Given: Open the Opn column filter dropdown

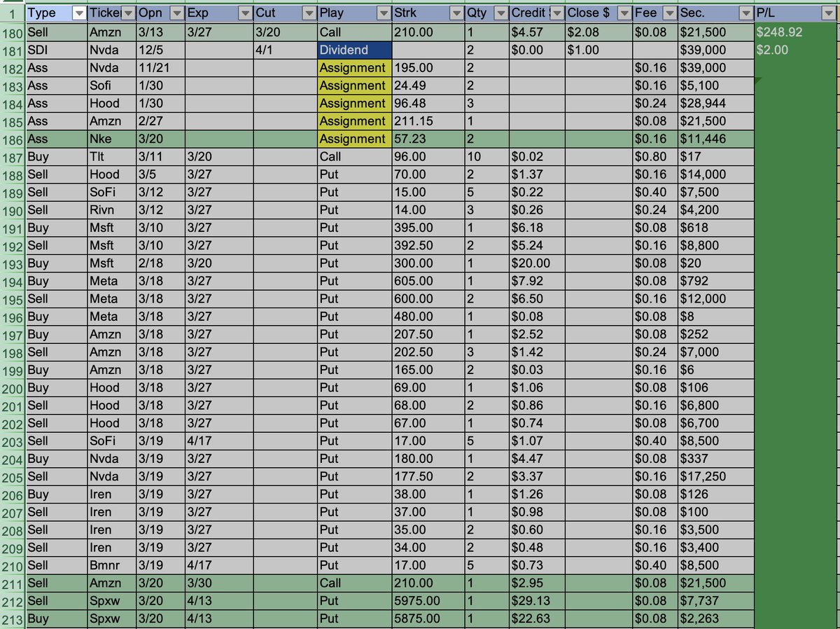Looking at the screenshot, I should pos(177,13).
